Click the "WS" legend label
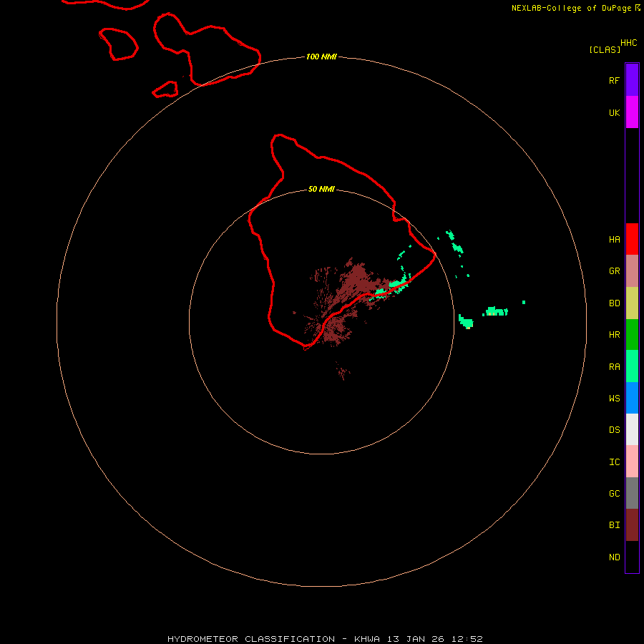This screenshot has width=644, height=644. click(614, 398)
